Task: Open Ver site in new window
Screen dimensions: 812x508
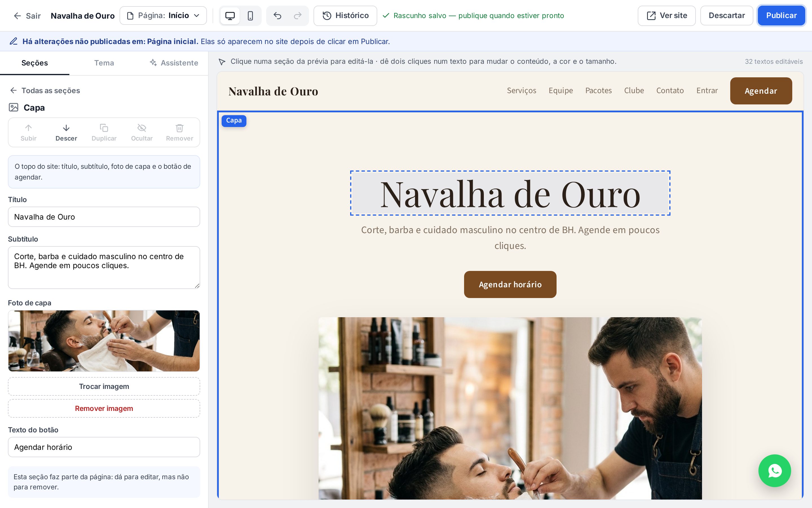Action: pyautogui.click(x=667, y=16)
